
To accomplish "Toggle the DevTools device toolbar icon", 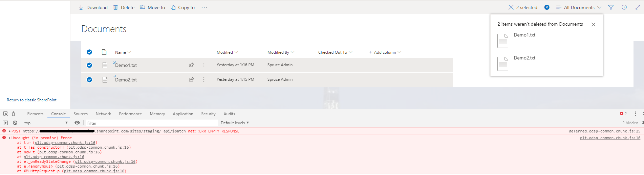I will click(x=15, y=114).
